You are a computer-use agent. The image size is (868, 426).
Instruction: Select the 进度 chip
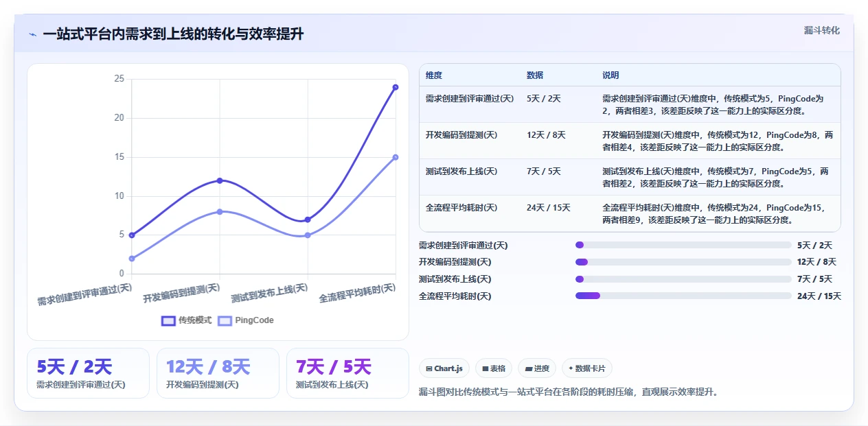[x=537, y=368]
